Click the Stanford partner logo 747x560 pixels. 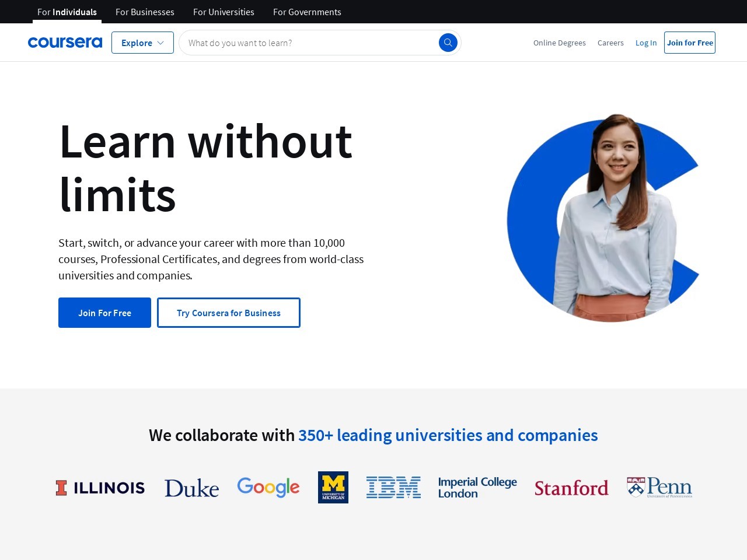pos(571,488)
